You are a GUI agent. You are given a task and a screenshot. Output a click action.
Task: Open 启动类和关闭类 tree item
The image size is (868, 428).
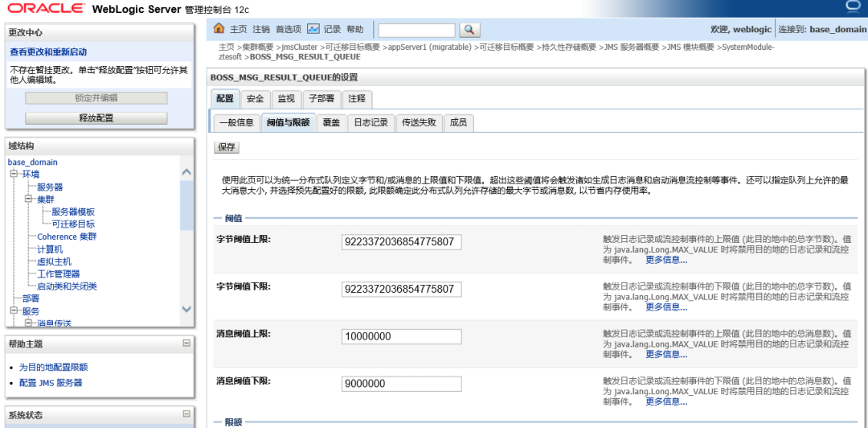click(67, 286)
